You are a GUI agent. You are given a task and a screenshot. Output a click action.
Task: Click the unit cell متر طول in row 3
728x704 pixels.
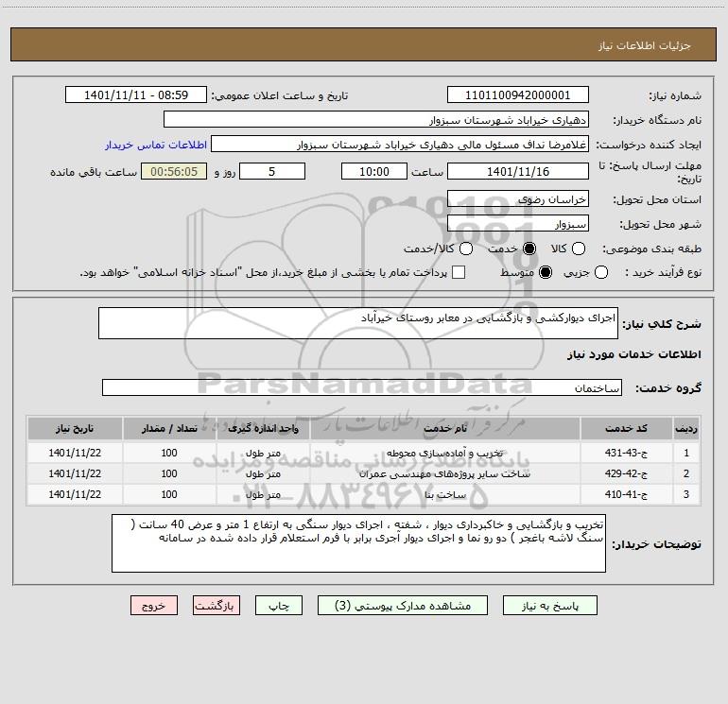coord(263,495)
